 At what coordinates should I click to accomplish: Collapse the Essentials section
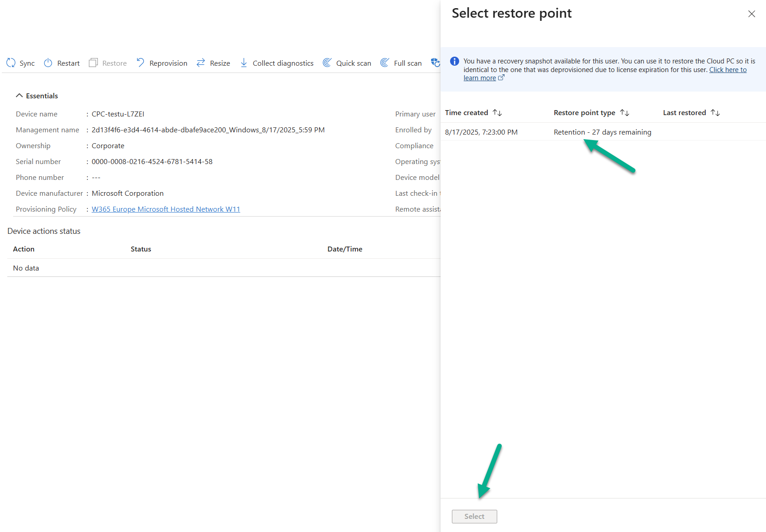pyautogui.click(x=19, y=96)
